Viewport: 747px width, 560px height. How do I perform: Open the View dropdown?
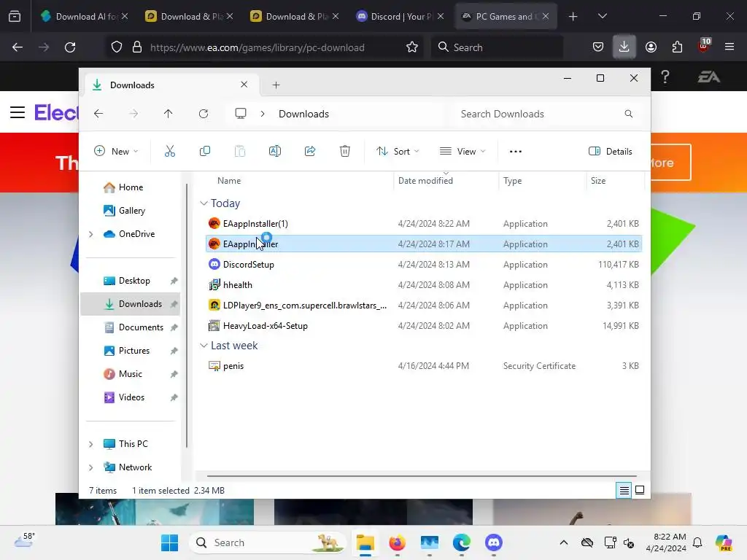[x=462, y=152]
